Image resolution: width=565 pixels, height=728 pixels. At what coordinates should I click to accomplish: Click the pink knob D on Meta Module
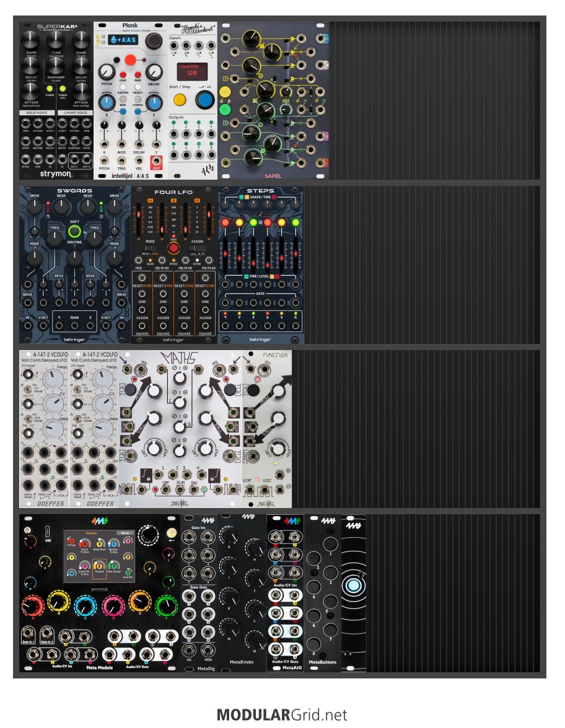(x=113, y=606)
